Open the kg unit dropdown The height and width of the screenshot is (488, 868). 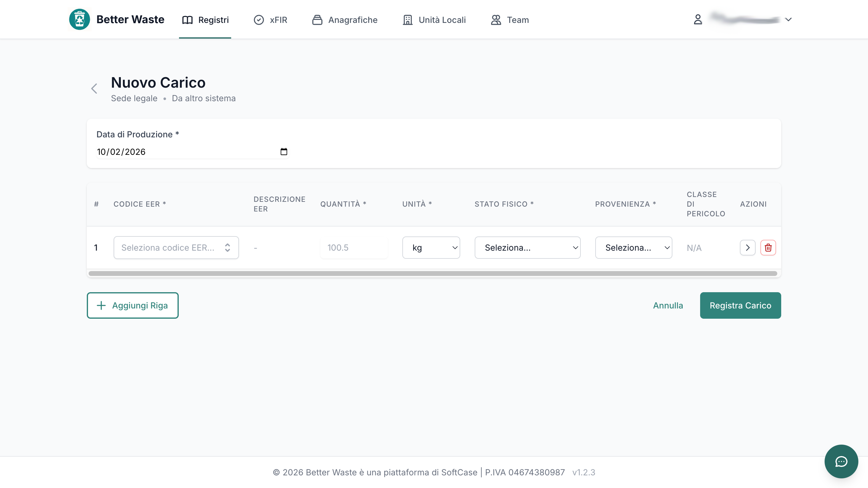431,248
